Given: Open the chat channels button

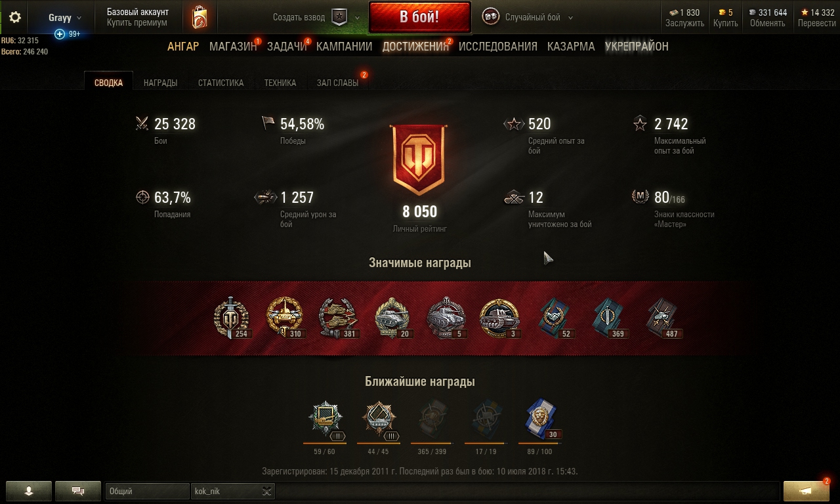Looking at the screenshot, I should click(78, 491).
